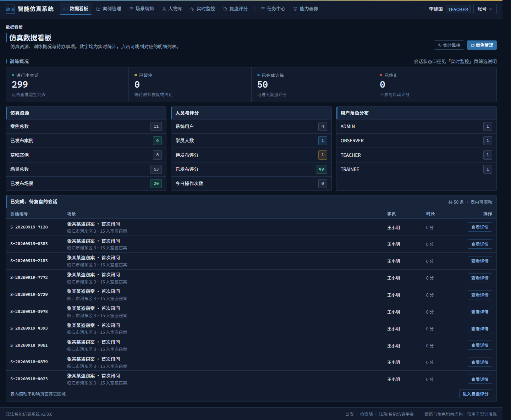
Task: Click the 已发布评分 count badge 49
Action: pyautogui.click(x=322, y=169)
